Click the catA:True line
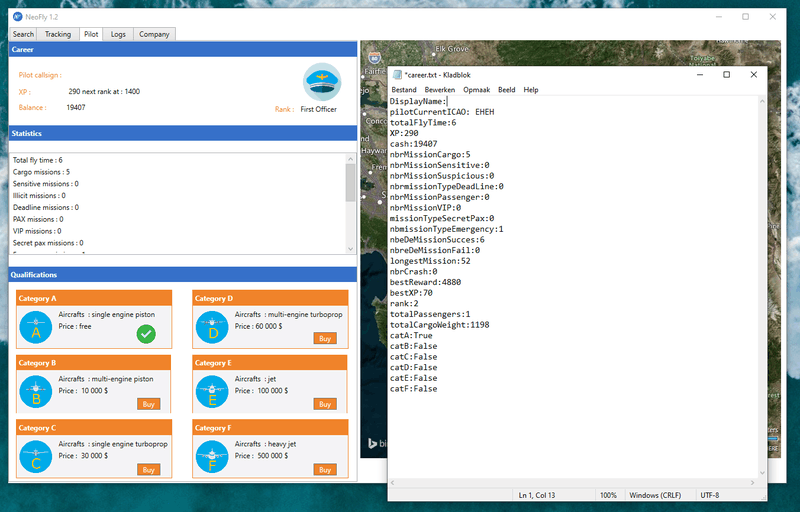This screenshot has width=800, height=512. 411,336
